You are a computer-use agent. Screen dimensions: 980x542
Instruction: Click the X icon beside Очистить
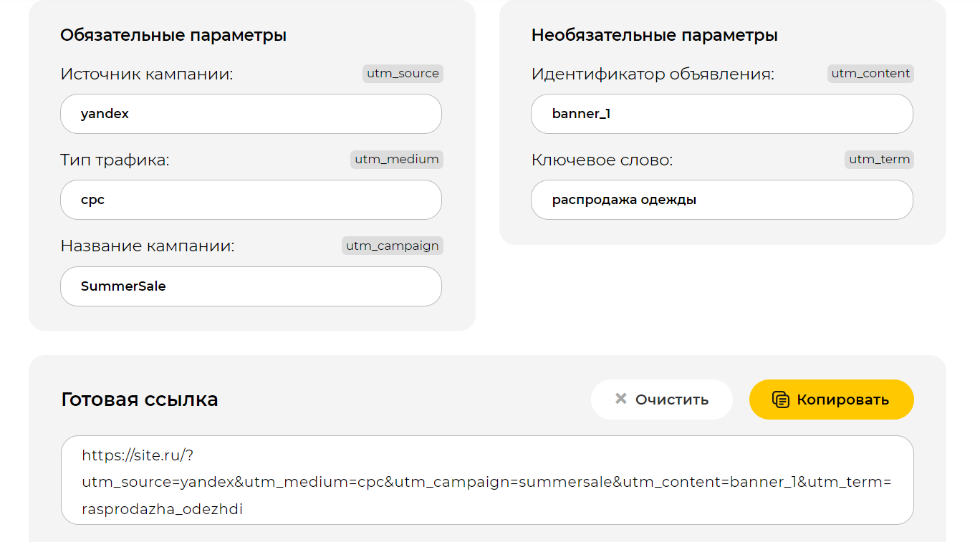(621, 399)
